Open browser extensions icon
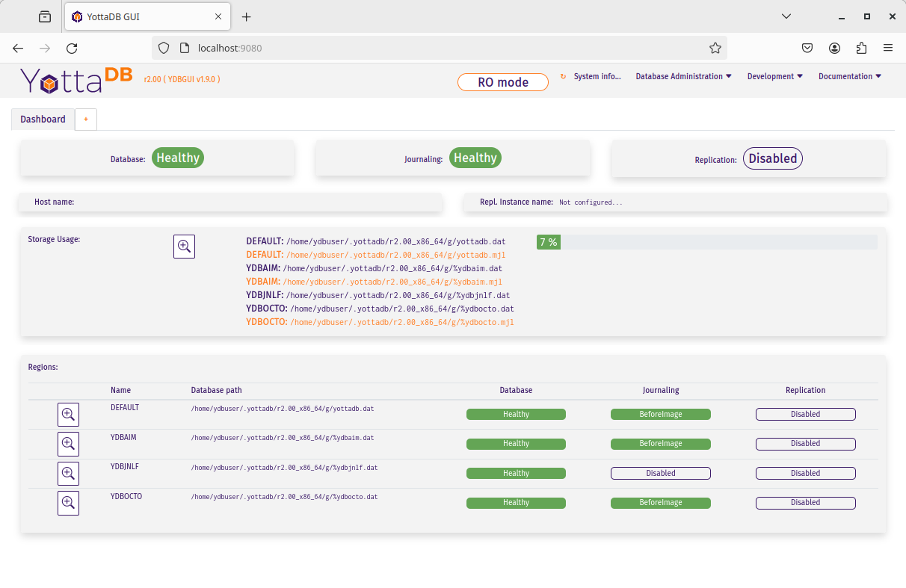Image resolution: width=906 pixels, height=588 pixels. [861, 48]
